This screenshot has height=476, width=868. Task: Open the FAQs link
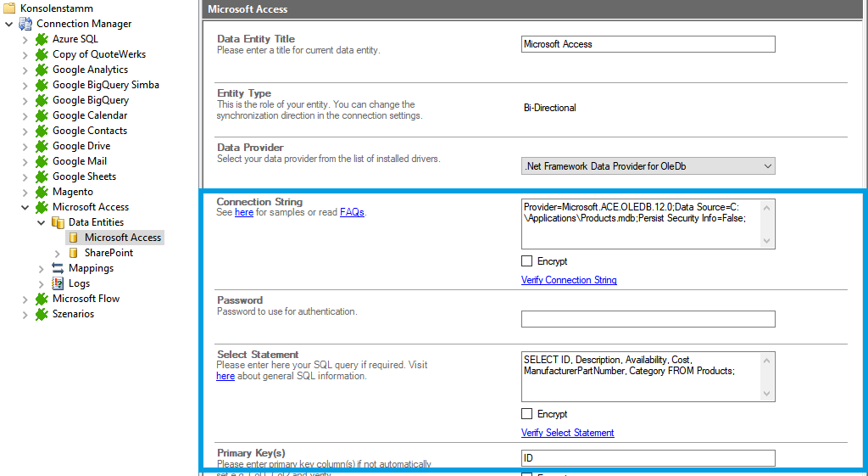tap(352, 212)
